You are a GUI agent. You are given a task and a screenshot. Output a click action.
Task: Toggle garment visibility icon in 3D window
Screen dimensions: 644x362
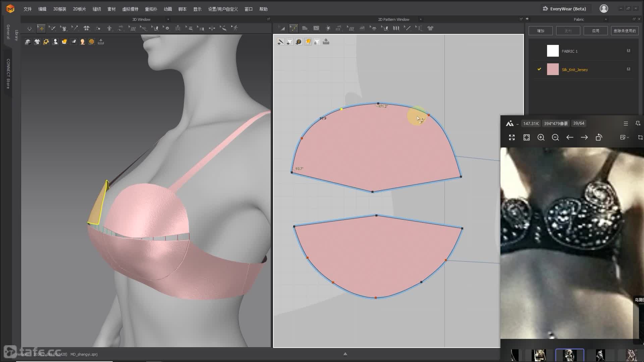click(x=37, y=42)
